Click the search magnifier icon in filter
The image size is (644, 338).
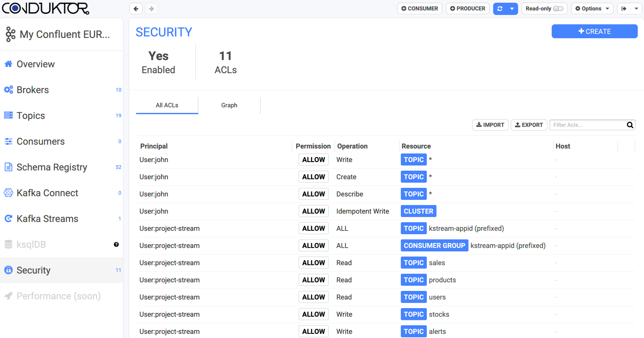pyautogui.click(x=630, y=125)
